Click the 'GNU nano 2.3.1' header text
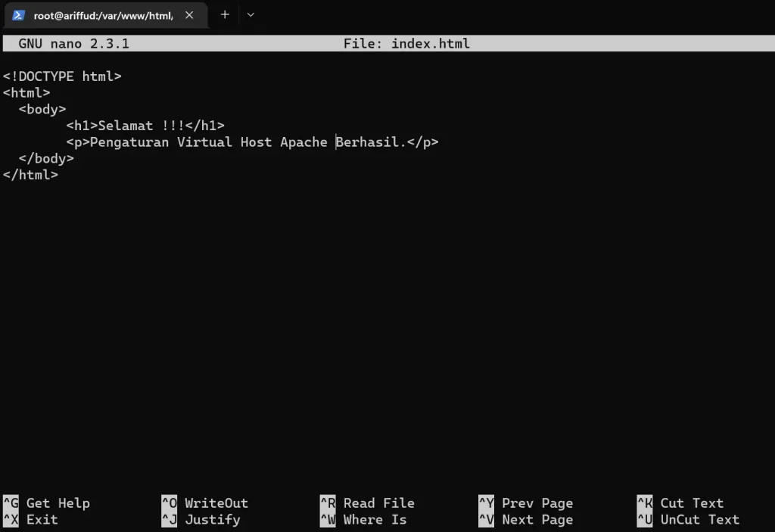Viewport: 775px width, 532px height. click(x=73, y=44)
